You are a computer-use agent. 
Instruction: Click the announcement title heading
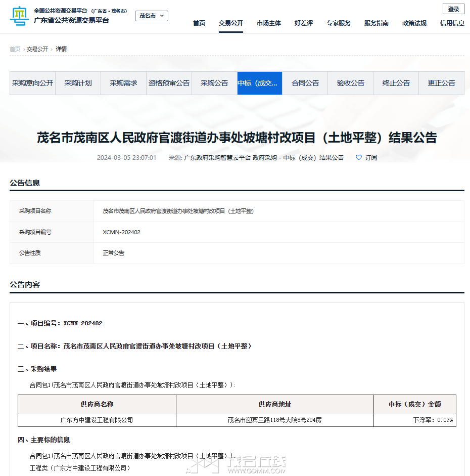pyautogui.click(x=237, y=138)
